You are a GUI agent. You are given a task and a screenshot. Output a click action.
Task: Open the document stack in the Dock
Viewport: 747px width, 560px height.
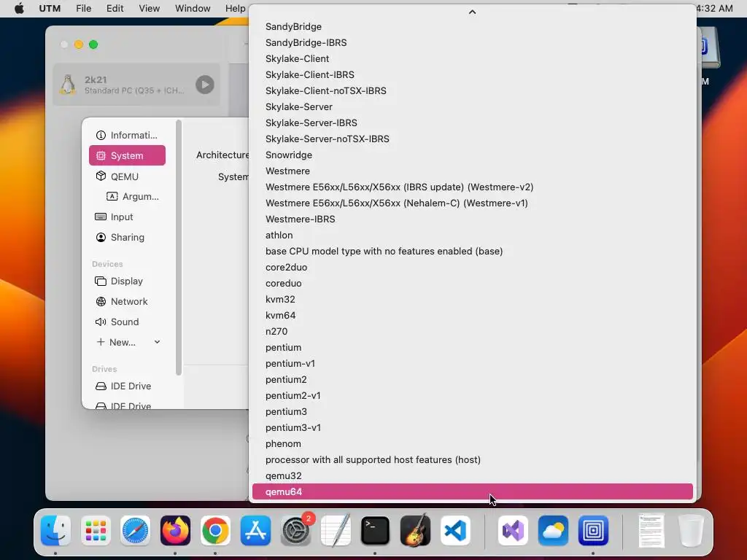tap(651, 531)
